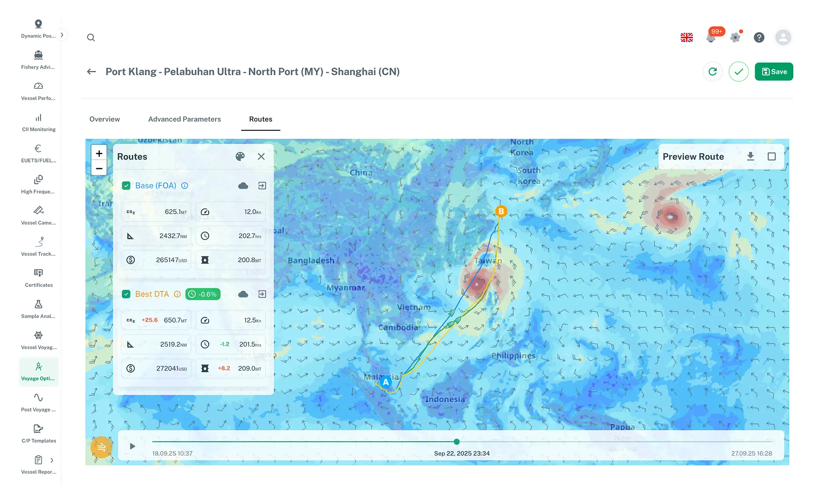Click Base (FOA) route title
Image resolution: width=832 pixels, height=504 pixels.
[156, 186]
